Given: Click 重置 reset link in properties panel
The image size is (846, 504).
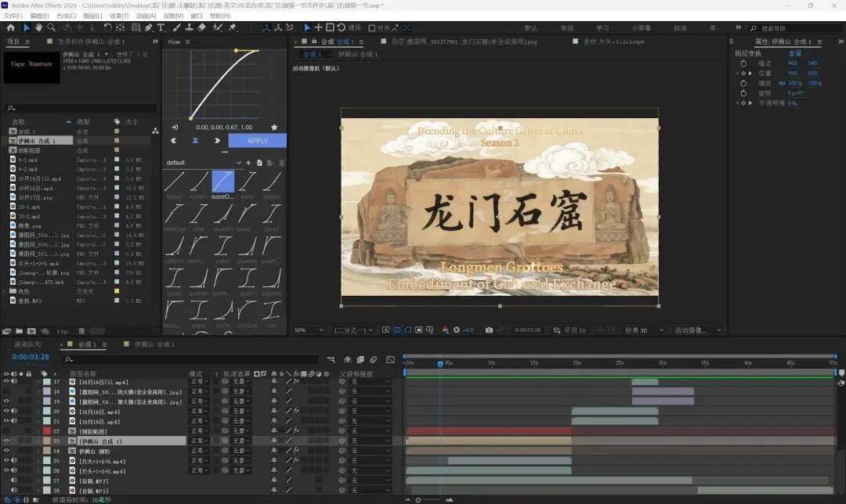Looking at the screenshot, I should [x=794, y=53].
